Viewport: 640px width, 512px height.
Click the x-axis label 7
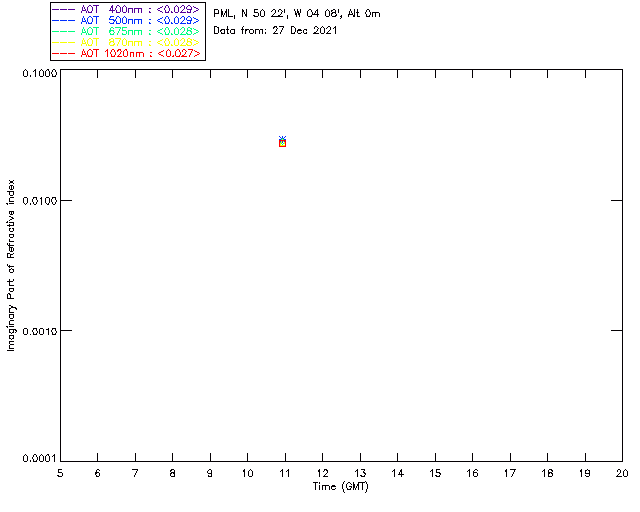tap(135, 473)
